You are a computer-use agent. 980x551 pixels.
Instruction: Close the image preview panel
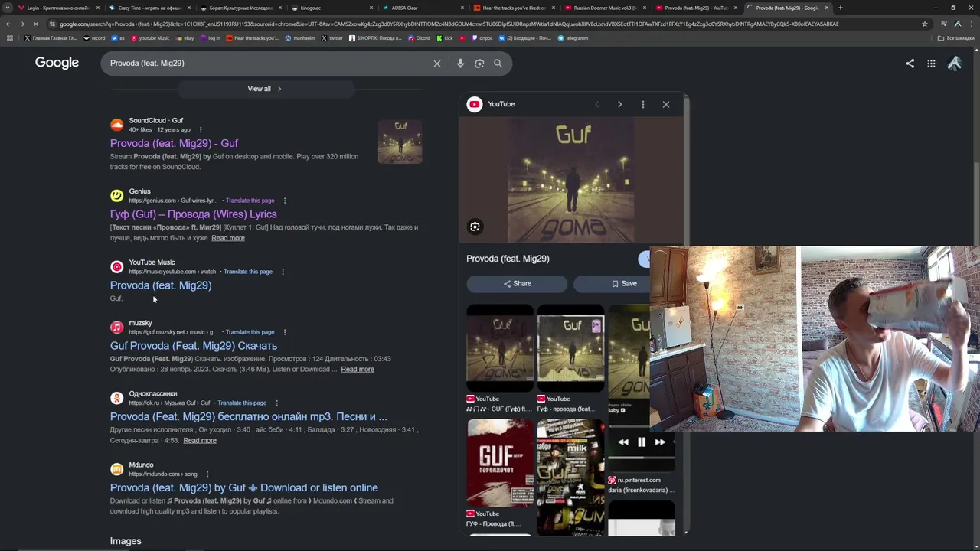click(666, 104)
